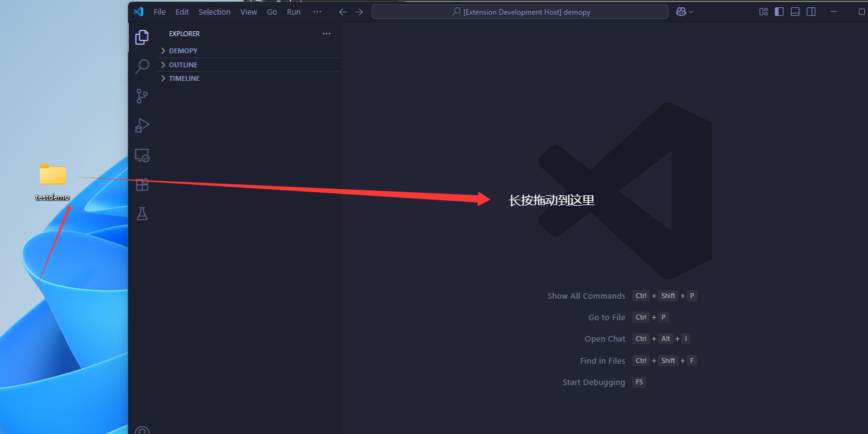The height and width of the screenshot is (434, 868).
Task: Open the Go menu
Action: [x=272, y=12]
